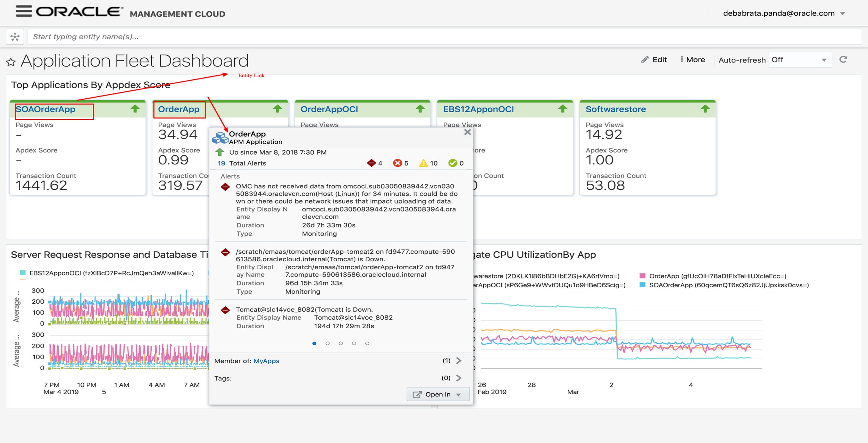Click the warning alerts yellow triangle icon

point(423,163)
